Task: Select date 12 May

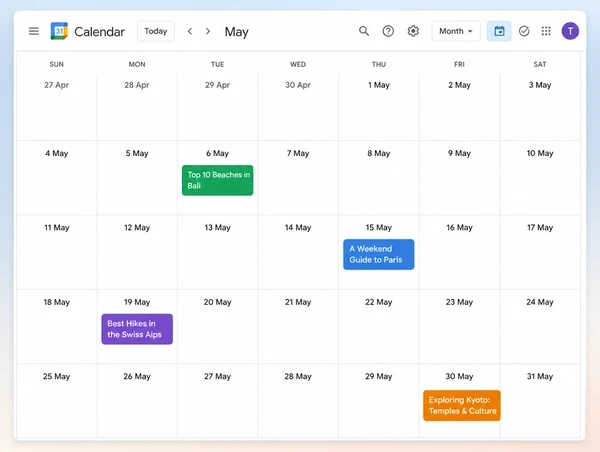Action: click(137, 228)
